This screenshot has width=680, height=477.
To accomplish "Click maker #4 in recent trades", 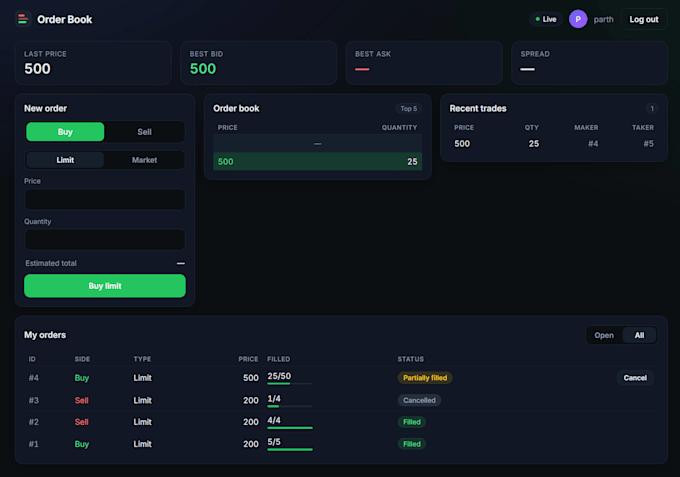I will point(593,144).
